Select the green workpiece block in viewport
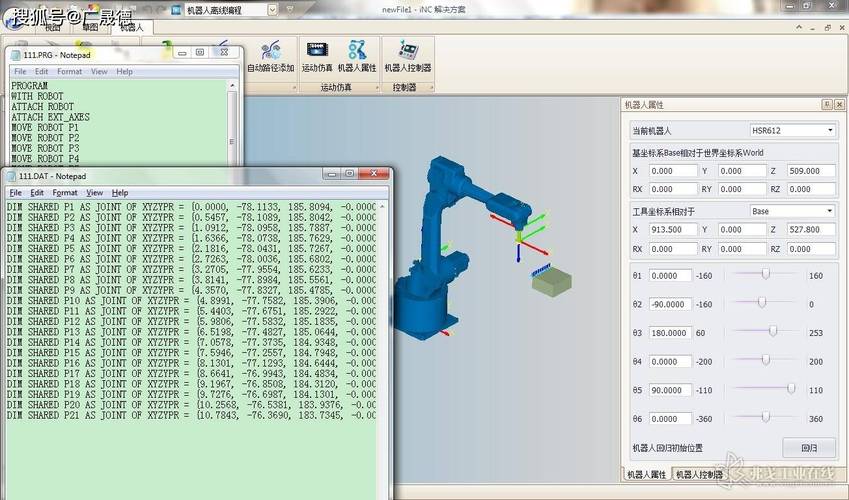This screenshot has height=500, width=849. tap(551, 284)
